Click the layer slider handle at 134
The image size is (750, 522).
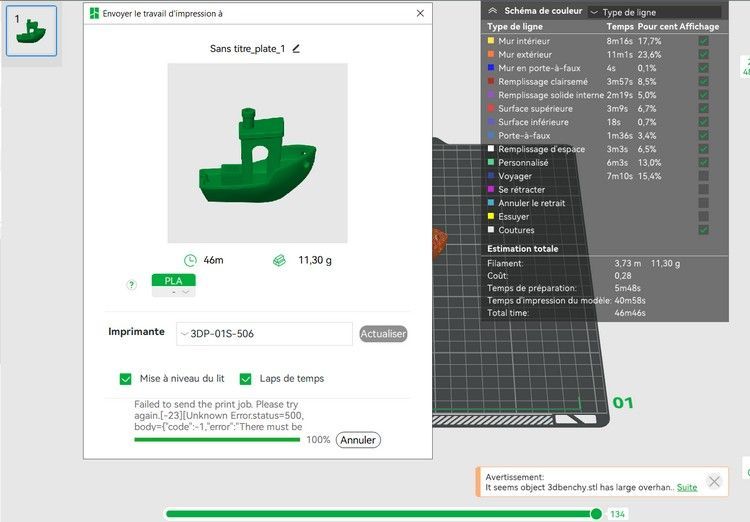coord(596,514)
